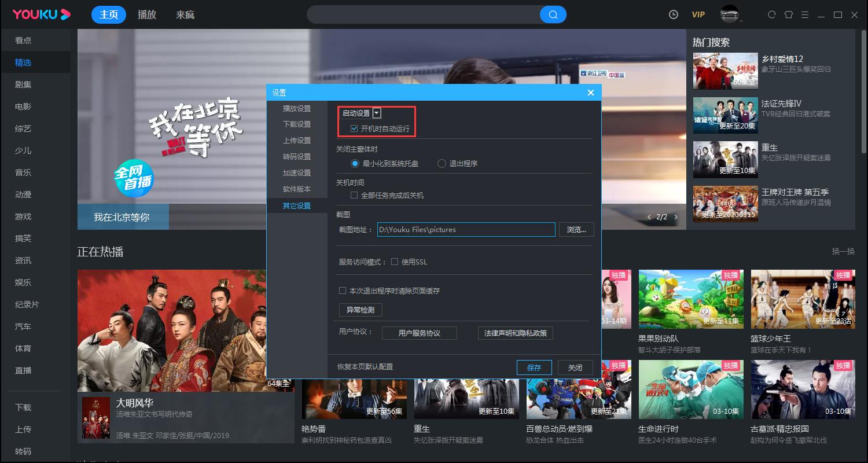The image size is (868, 463).
Task: Open 法证先锋IV thumbnail in hot search
Action: pos(725,115)
